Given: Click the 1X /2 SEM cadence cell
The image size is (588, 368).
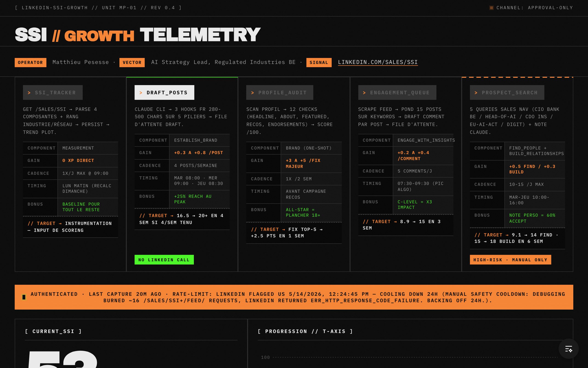Looking at the screenshot, I should [311, 179].
